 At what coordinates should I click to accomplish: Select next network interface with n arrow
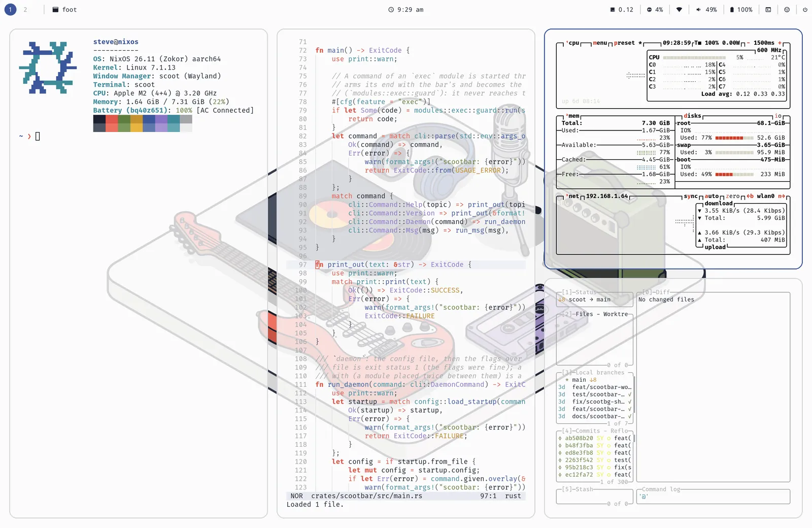tap(782, 196)
